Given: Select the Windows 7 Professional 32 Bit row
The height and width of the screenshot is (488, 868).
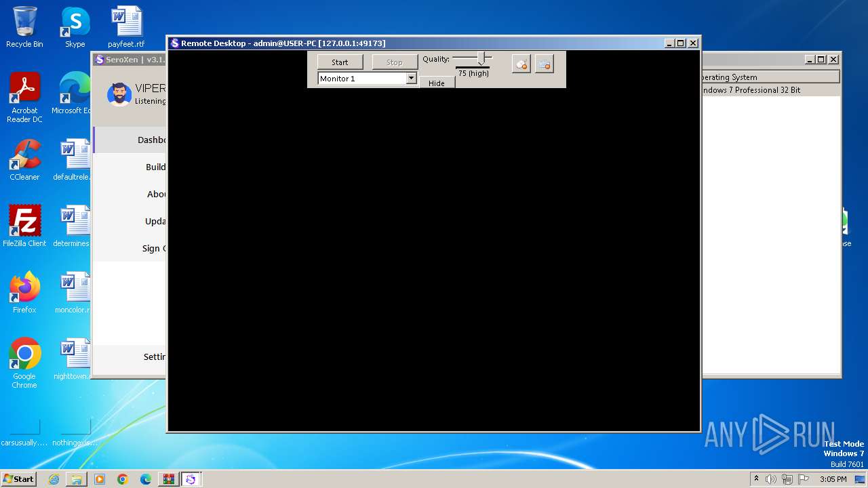Looking at the screenshot, I should [770, 90].
